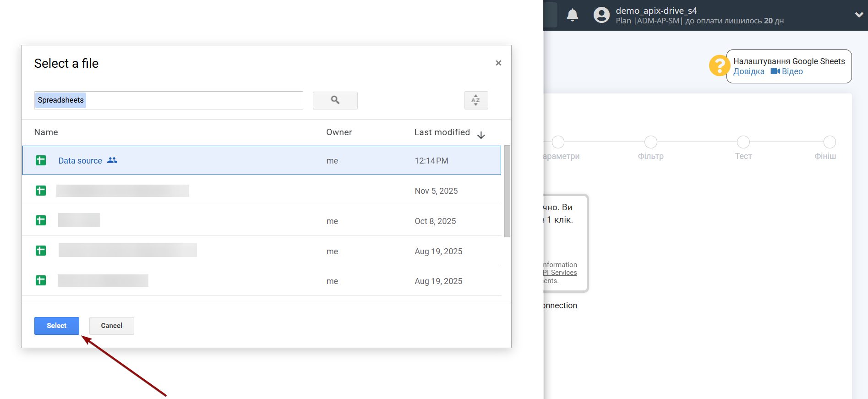The width and height of the screenshot is (868, 399).
Task: Click the Last modified descending arrow
Action: [481, 135]
